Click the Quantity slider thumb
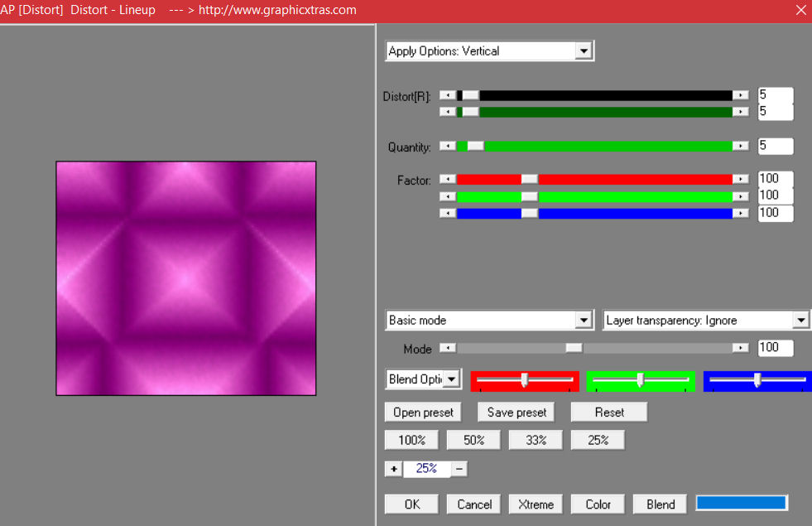 coord(475,146)
